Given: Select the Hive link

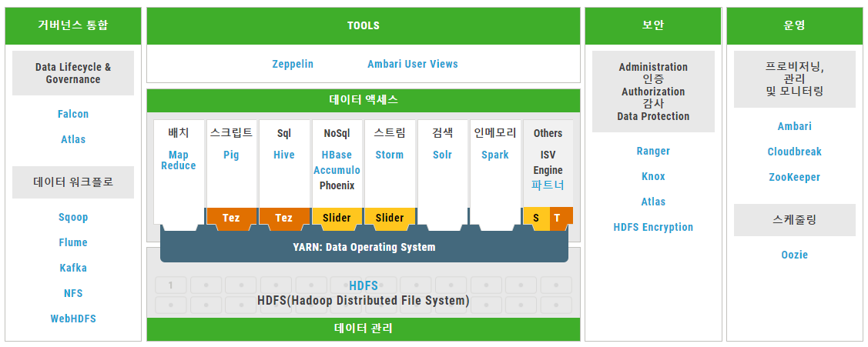Looking at the screenshot, I should click(284, 155).
